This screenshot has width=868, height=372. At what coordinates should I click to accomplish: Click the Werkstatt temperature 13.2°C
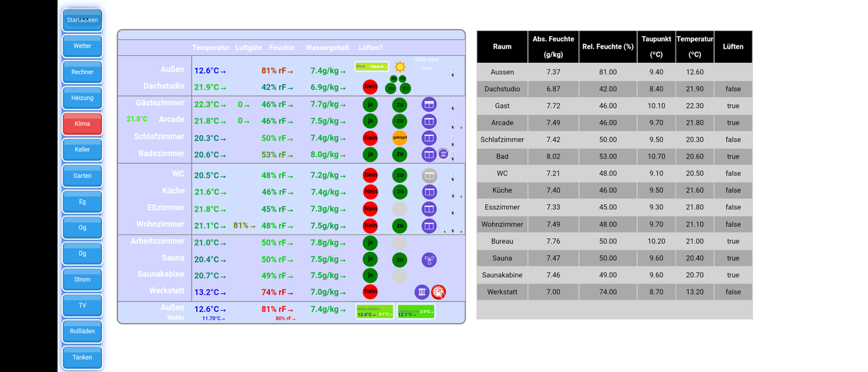pos(210,292)
